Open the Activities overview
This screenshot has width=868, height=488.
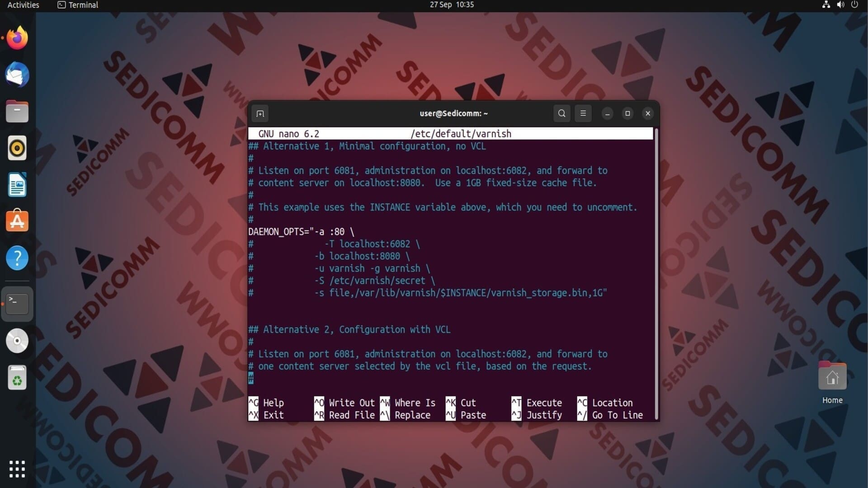(x=23, y=5)
